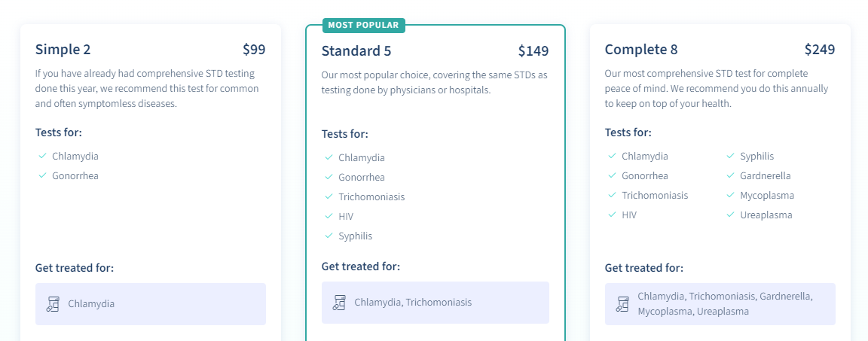Viewport: 868px width, 341px height.
Task: Click the Most Popular badge
Action: click(x=364, y=25)
